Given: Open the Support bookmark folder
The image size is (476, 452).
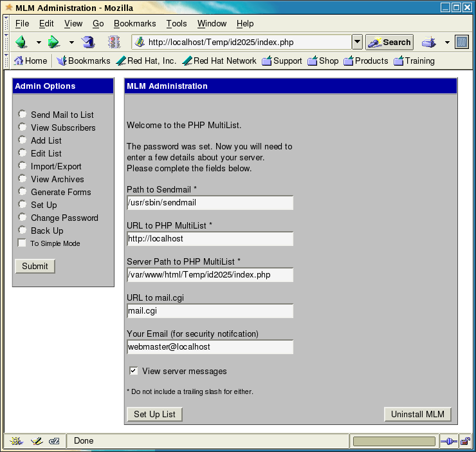Looking at the screenshot, I should [282, 61].
